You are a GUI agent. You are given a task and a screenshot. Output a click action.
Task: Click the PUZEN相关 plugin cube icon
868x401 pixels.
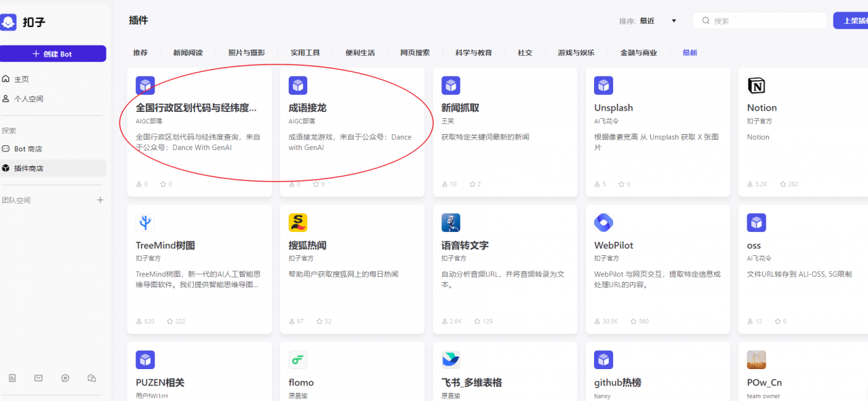[145, 360]
